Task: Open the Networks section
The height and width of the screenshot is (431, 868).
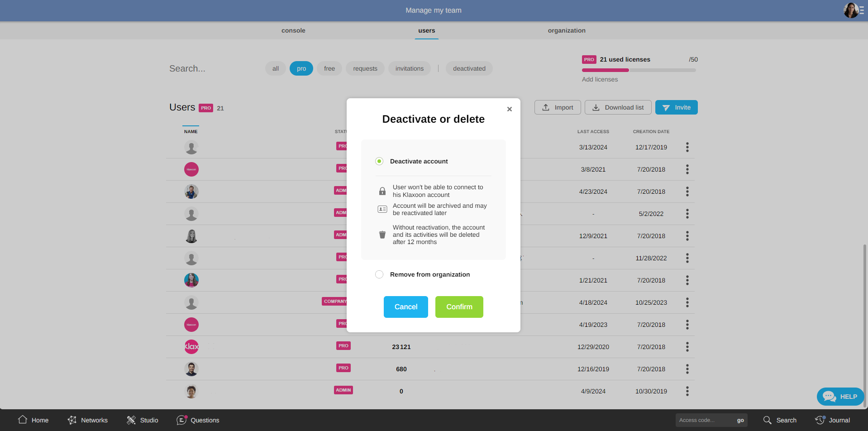Action: [87, 420]
